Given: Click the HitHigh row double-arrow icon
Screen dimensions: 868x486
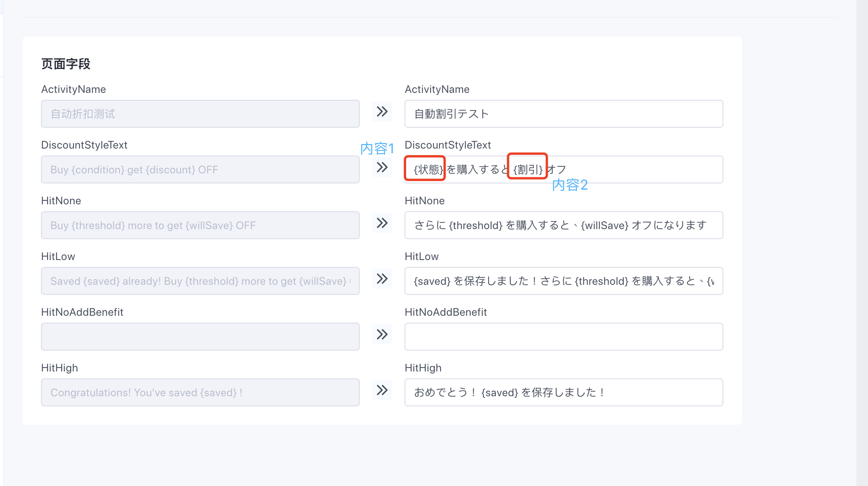Looking at the screenshot, I should click(382, 390).
